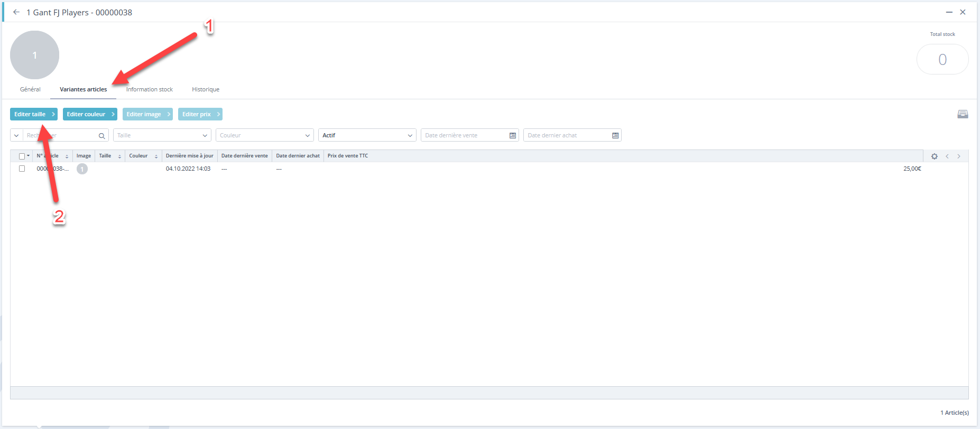Click the Date dernier achat column header
This screenshot has width=980, height=429.
pos(298,156)
